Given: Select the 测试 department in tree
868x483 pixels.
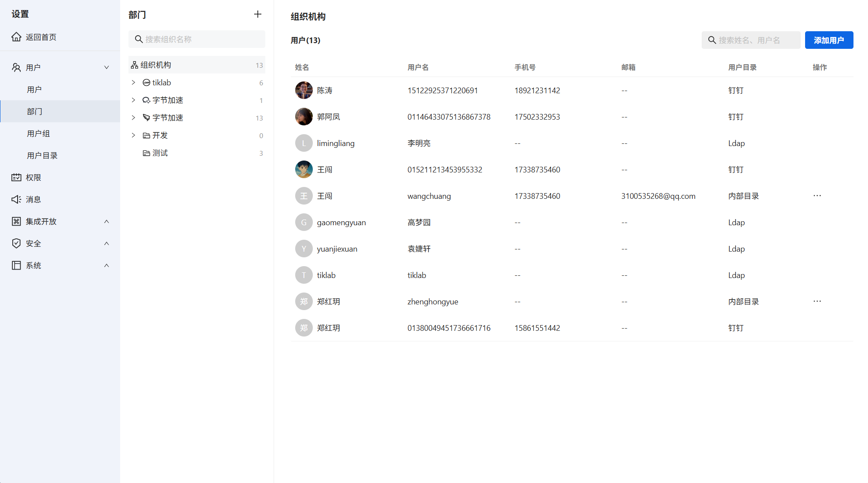Looking at the screenshot, I should pyautogui.click(x=160, y=153).
